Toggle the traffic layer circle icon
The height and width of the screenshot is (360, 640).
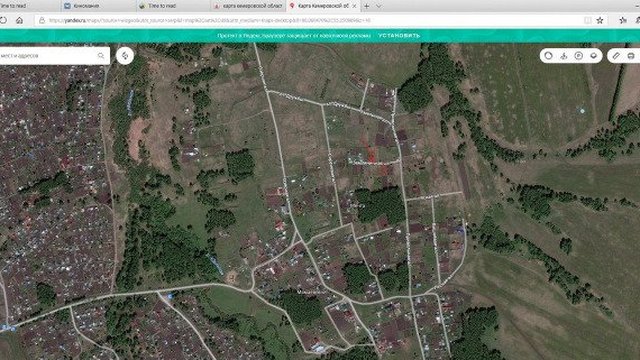point(549,56)
